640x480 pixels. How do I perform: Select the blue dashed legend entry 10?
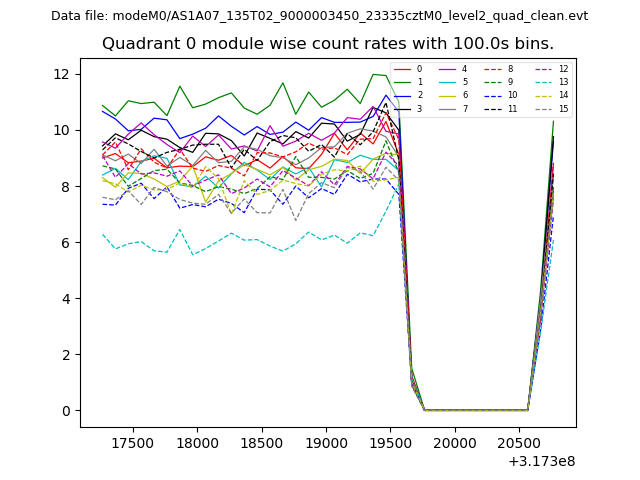click(498, 95)
